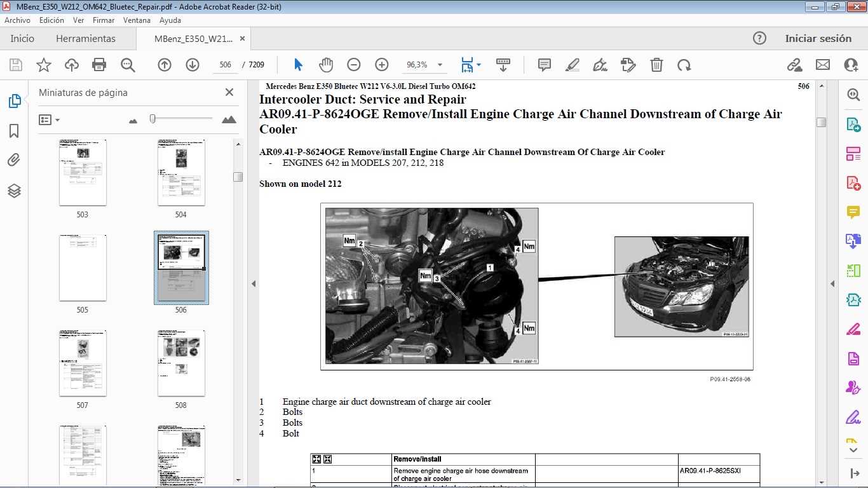868x488 pixels.
Task: Rotate the page view
Action: pyautogui.click(x=684, y=65)
